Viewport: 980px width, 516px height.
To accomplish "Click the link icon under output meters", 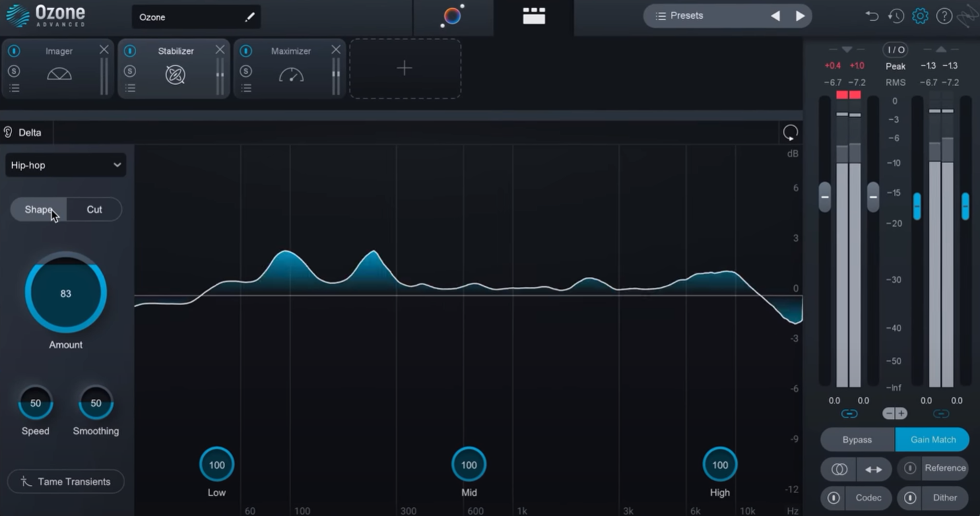I will point(942,414).
